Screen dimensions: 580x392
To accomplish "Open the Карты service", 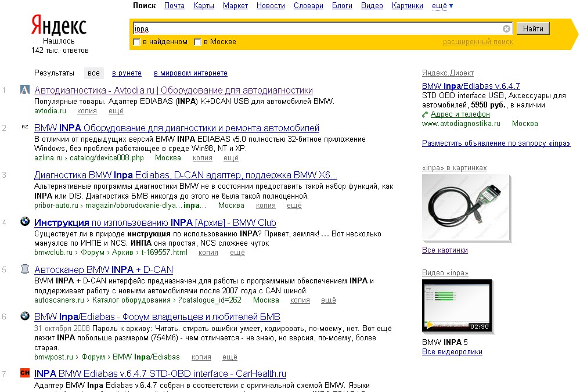I will click(x=203, y=6).
